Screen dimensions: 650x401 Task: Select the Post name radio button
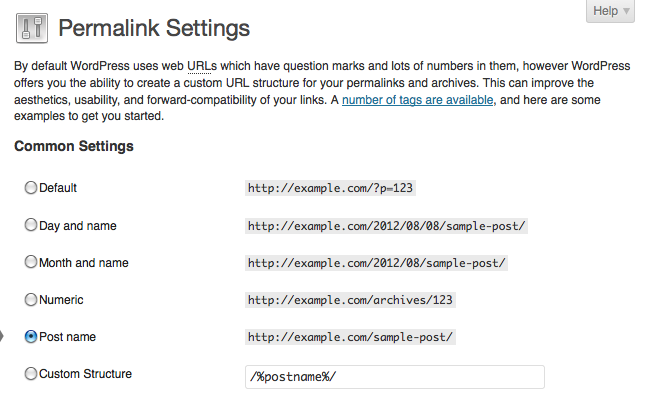31,337
